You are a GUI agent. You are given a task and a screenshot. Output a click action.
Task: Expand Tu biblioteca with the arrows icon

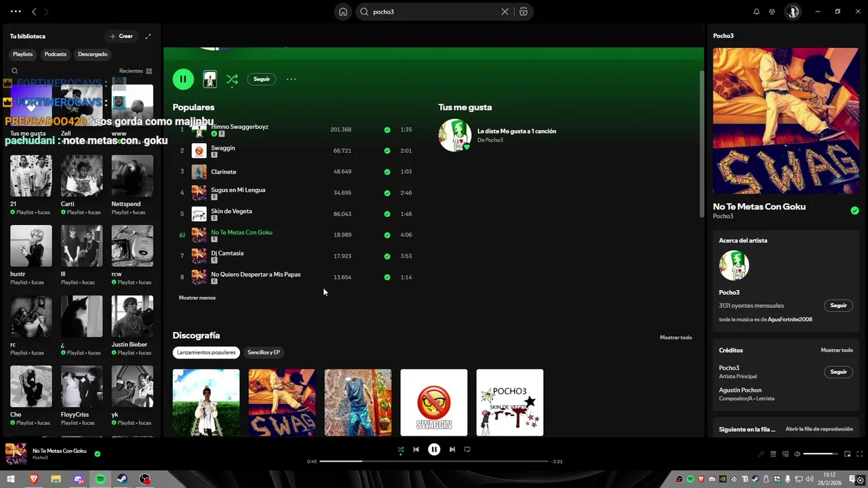(x=148, y=36)
